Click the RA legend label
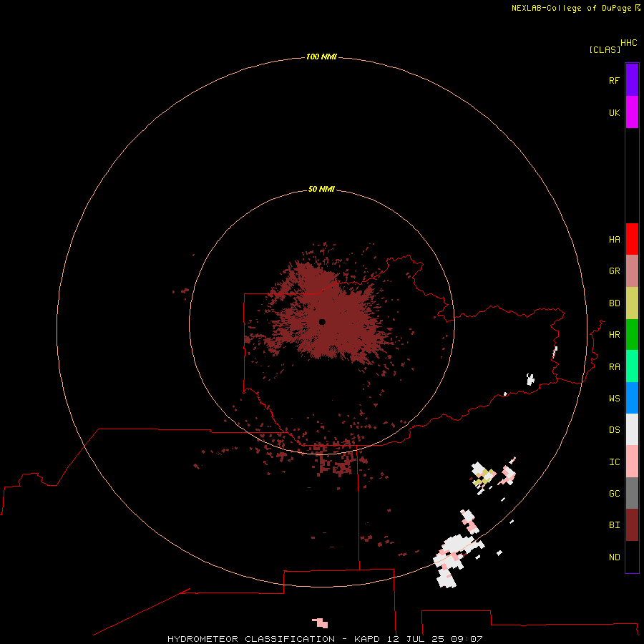The width and height of the screenshot is (644, 644). click(x=614, y=367)
